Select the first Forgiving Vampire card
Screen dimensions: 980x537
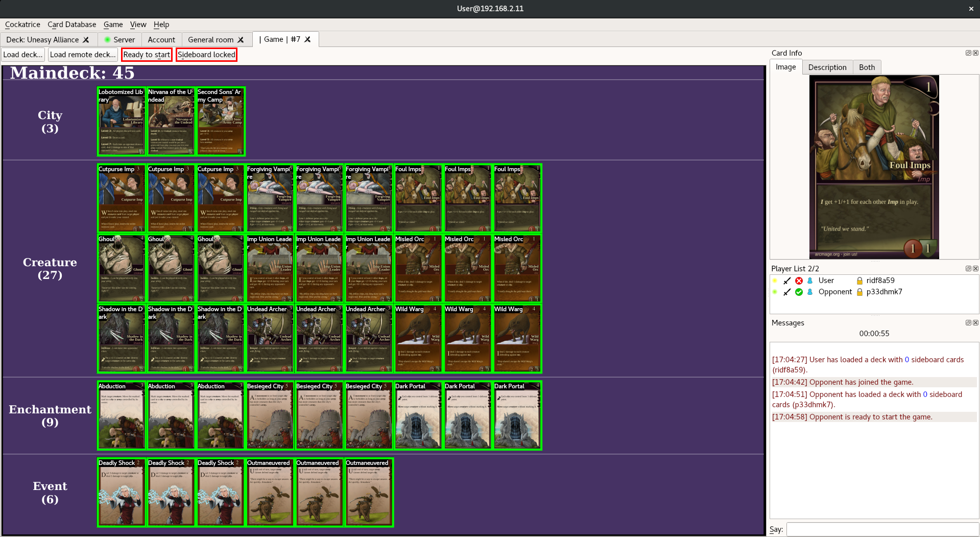[x=270, y=198]
